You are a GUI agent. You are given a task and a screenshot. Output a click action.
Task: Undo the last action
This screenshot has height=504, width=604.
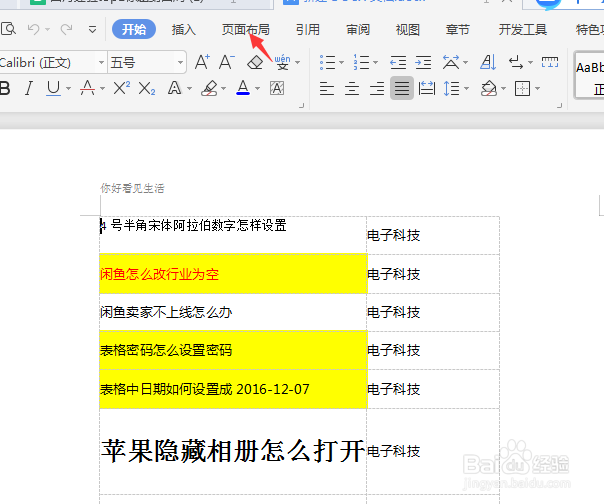tap(34, 29)
